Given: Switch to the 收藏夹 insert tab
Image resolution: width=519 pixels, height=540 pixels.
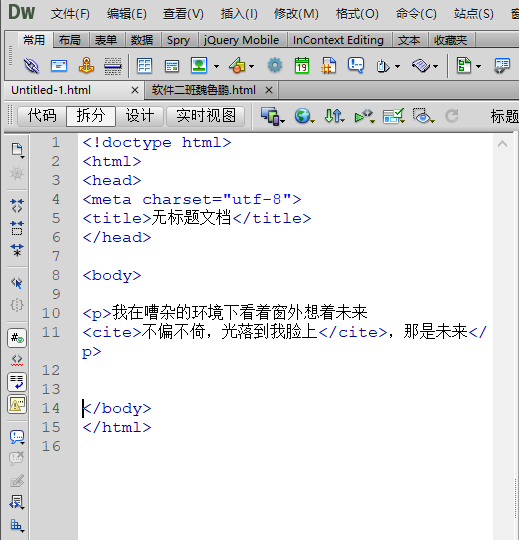Looking at the screenshot, I should (450, 40).
